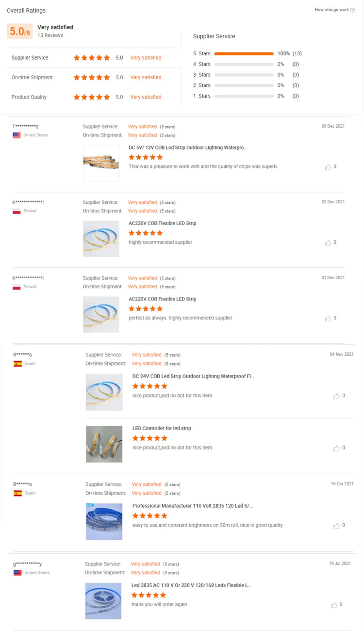Select the On-time Shipment rating row
The width and height of the screenshot is (364, 631).
click(32, 78)
